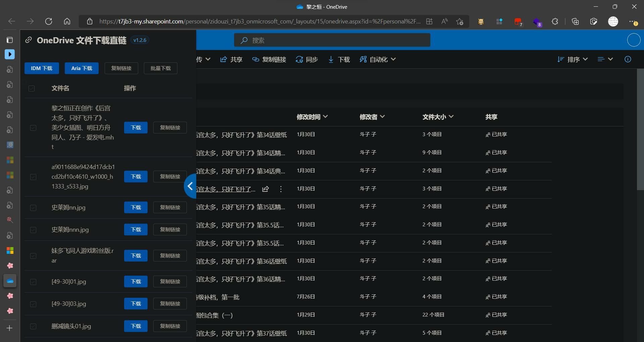Click the share icon on hovered row
Image resolution: width=644 pixels, height=342 pixels.
265,189
